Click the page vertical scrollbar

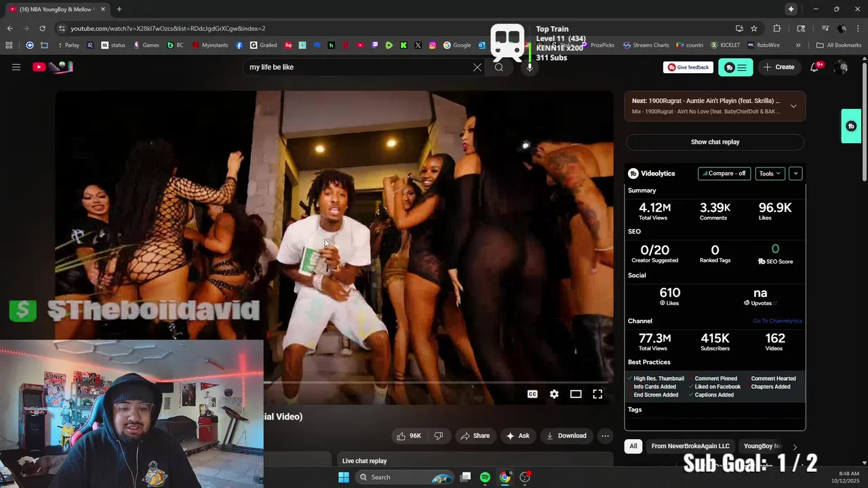click(x=864, y=122)
